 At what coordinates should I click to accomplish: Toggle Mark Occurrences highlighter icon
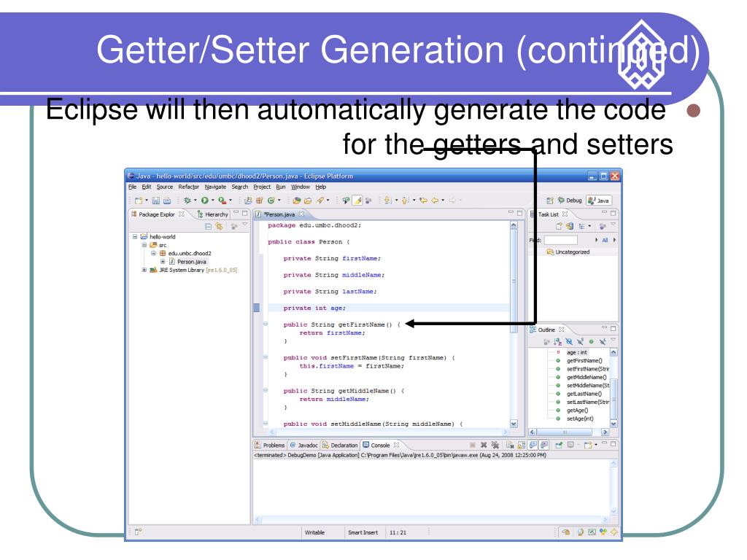pyautogui.click(x=357, y=201)
